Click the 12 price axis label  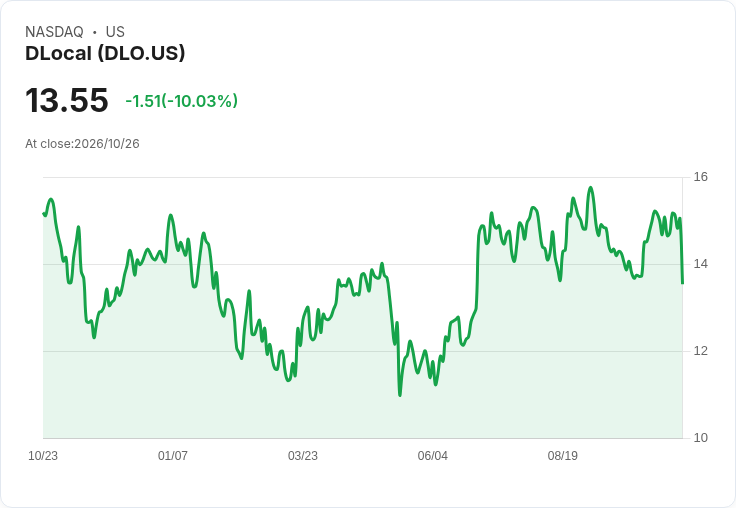coord(700,351)
